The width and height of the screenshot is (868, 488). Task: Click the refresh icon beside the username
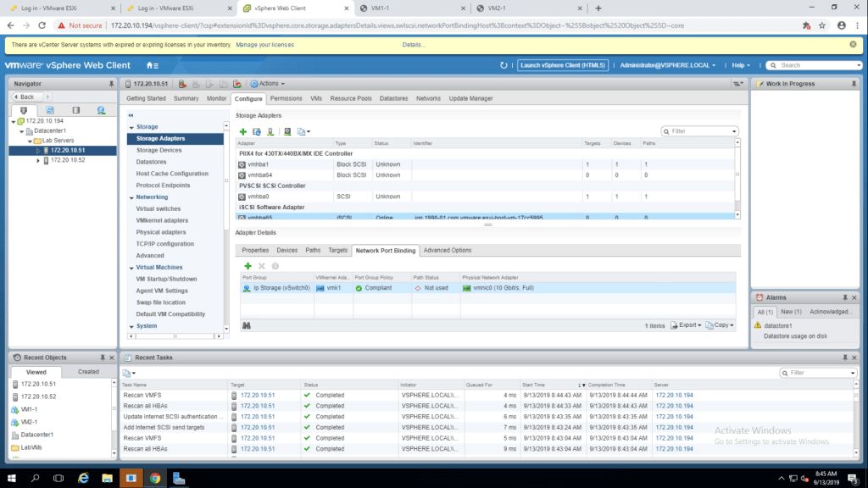click(x=504, y=65)
